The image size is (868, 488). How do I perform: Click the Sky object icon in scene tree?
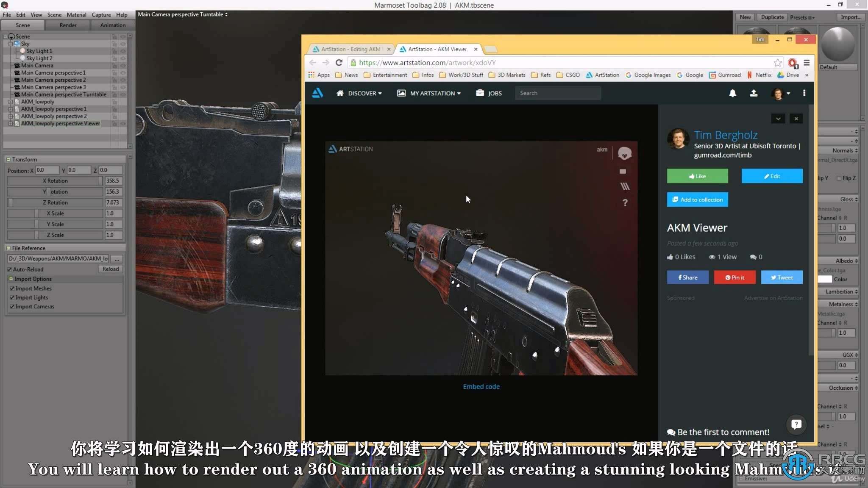coord(17,44)
